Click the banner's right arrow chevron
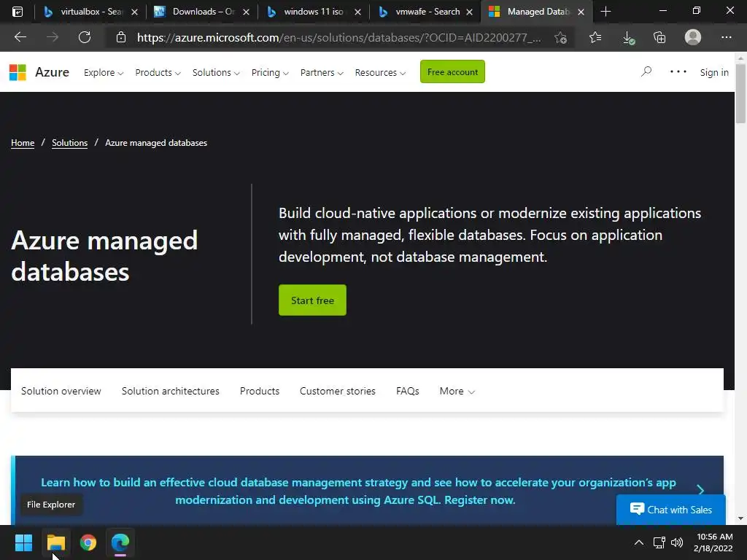The image size is (747, 560). tap(700, 490)
